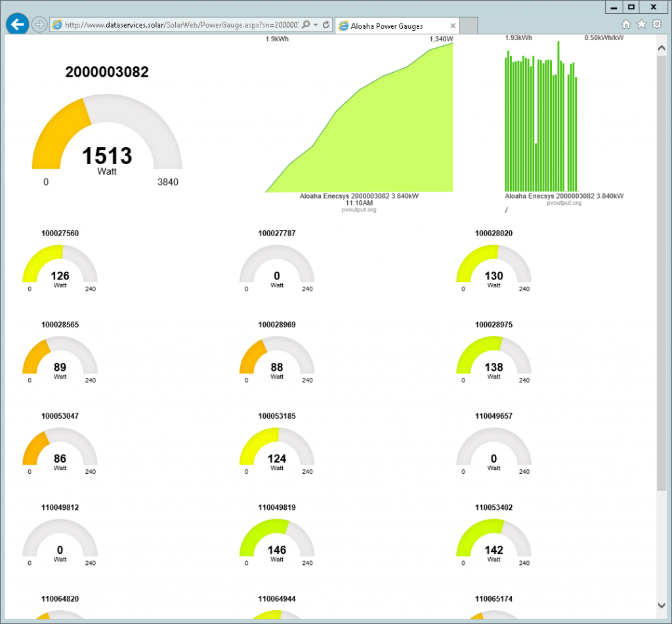Click the 110064820 serial label
Viewport: 672px width, 624px height.
pos(60,598)
